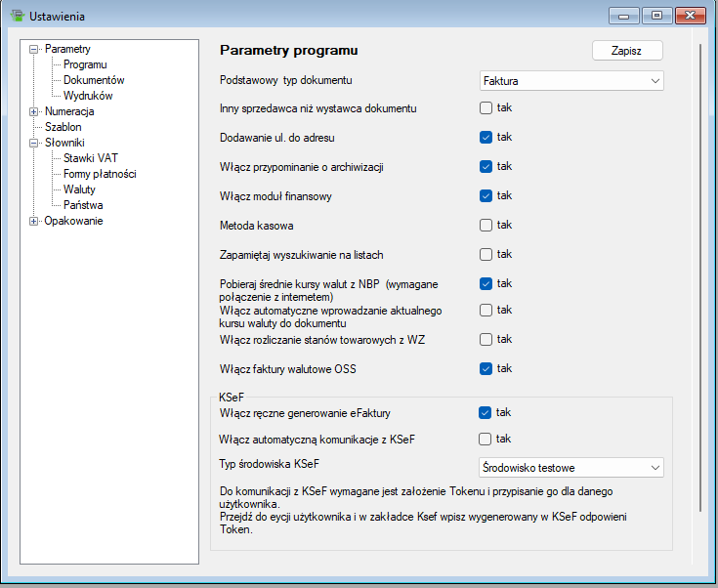Collapse the Słowniki tree node
718x588 pixels.
(34, 143)
